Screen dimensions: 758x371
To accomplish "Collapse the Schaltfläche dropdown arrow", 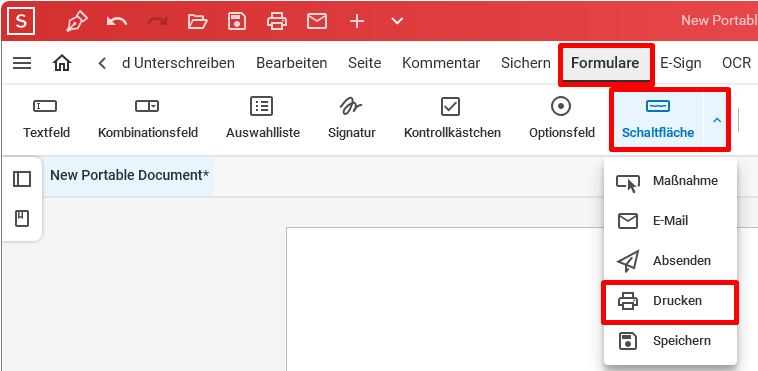I will coord(717,120).
